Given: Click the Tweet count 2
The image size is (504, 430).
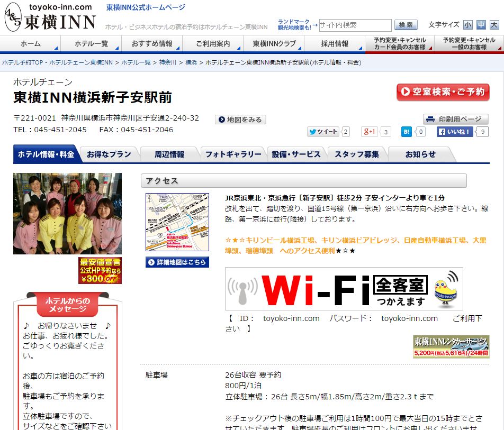Looking at the screenshot, I should click(346, 132).
